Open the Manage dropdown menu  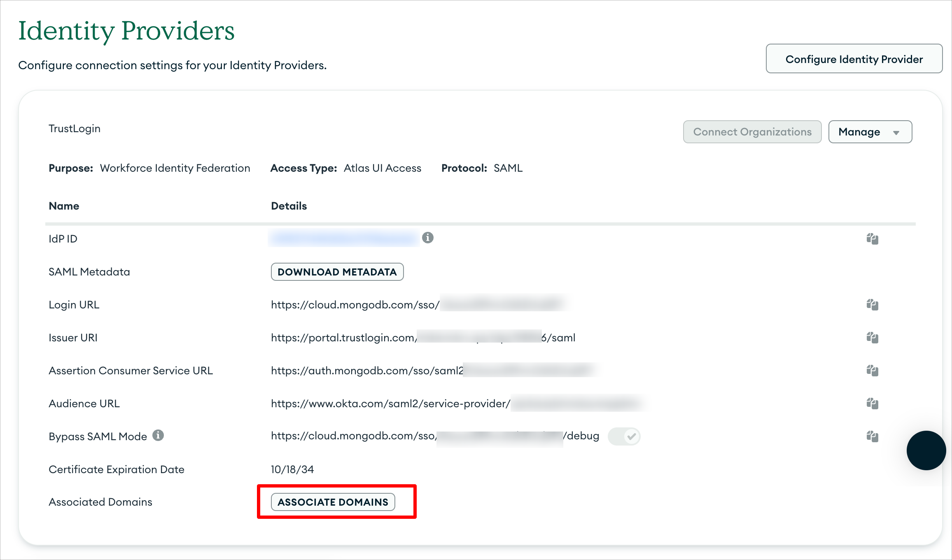870,132
